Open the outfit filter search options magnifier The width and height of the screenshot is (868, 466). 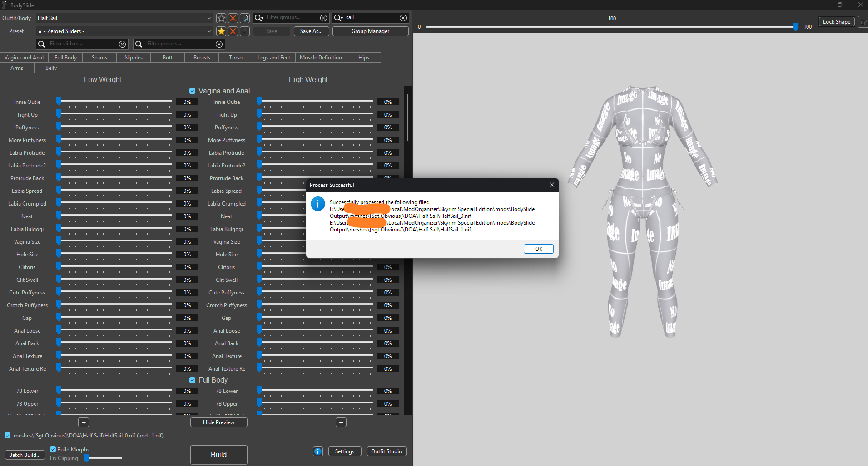(x=339, y=18)
